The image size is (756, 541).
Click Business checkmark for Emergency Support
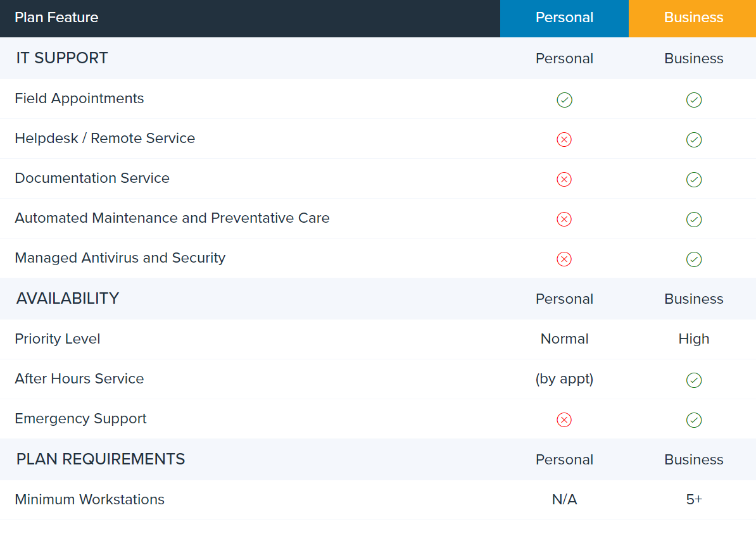[694, 420]
